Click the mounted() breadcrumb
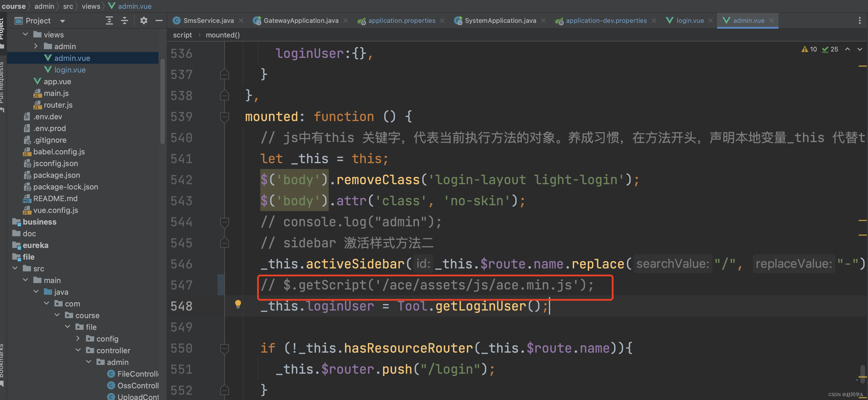 click(x=222, y=35)
